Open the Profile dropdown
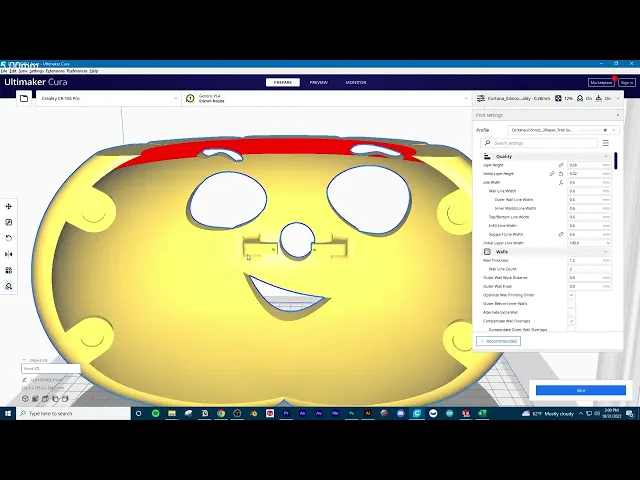640x480 pixels. coord(563,130)
